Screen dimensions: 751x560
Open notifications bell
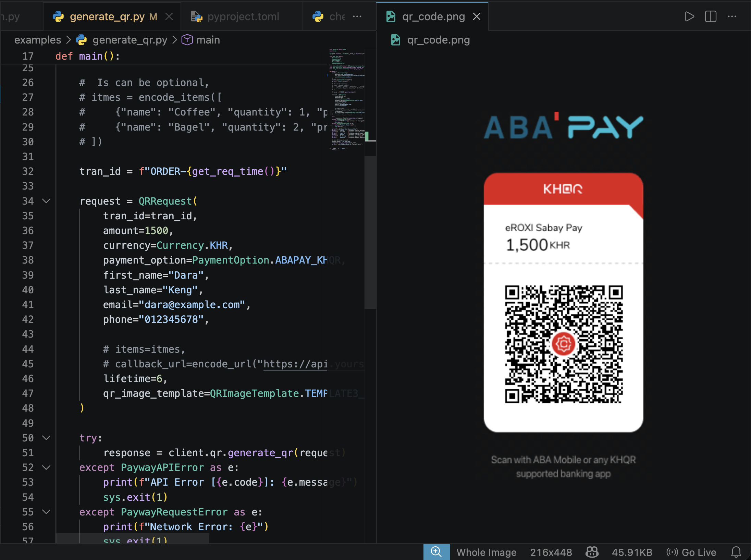coord(736,552)
